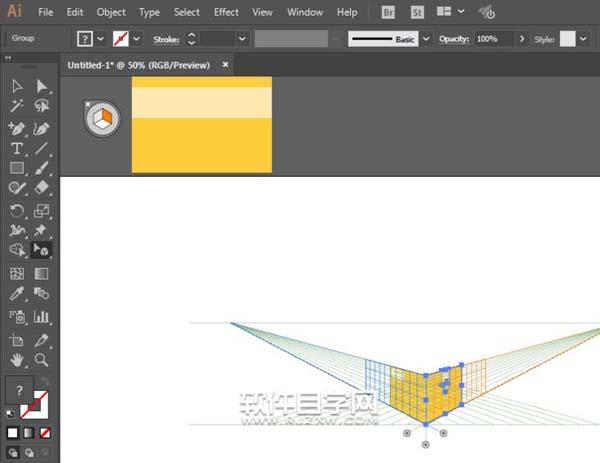Expand the Opacity slider arrow
600x463 pixels.
(522, 39)
